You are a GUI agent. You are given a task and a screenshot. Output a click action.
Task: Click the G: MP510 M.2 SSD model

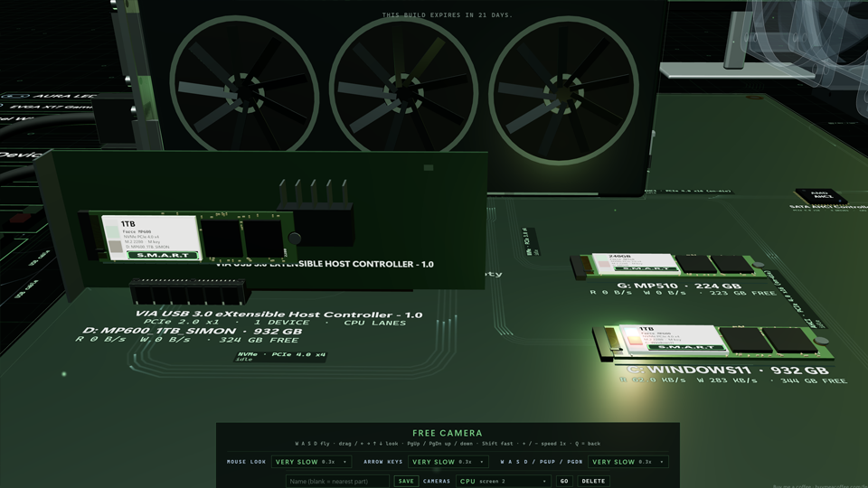coord(667,265)
